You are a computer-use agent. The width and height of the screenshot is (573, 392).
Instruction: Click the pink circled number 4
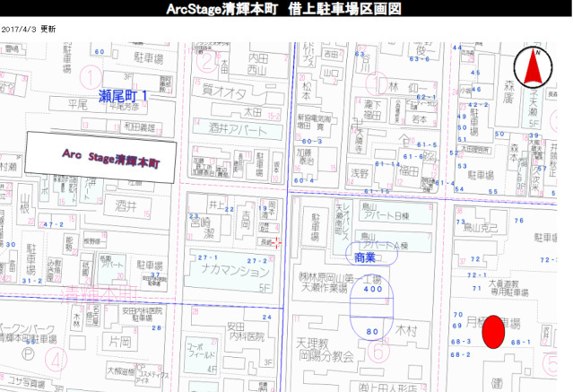tap(56, 360)
